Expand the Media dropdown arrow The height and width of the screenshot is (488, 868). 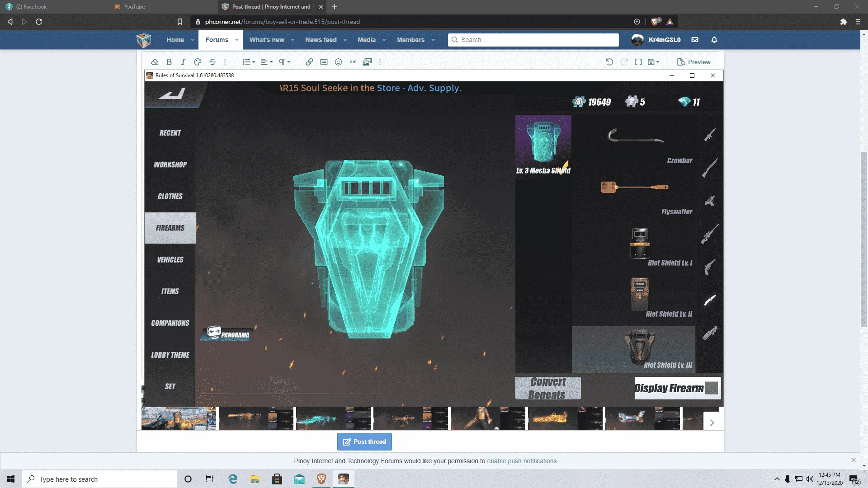(x=384, y=40)
